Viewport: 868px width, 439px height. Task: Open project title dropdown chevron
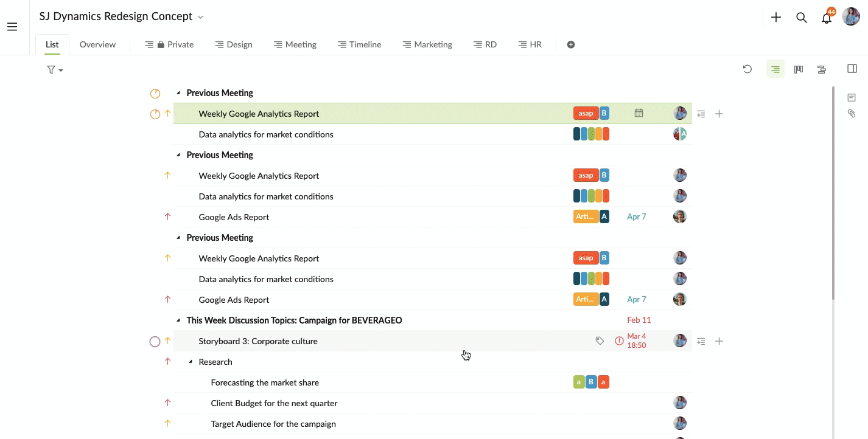pos(201,17)
